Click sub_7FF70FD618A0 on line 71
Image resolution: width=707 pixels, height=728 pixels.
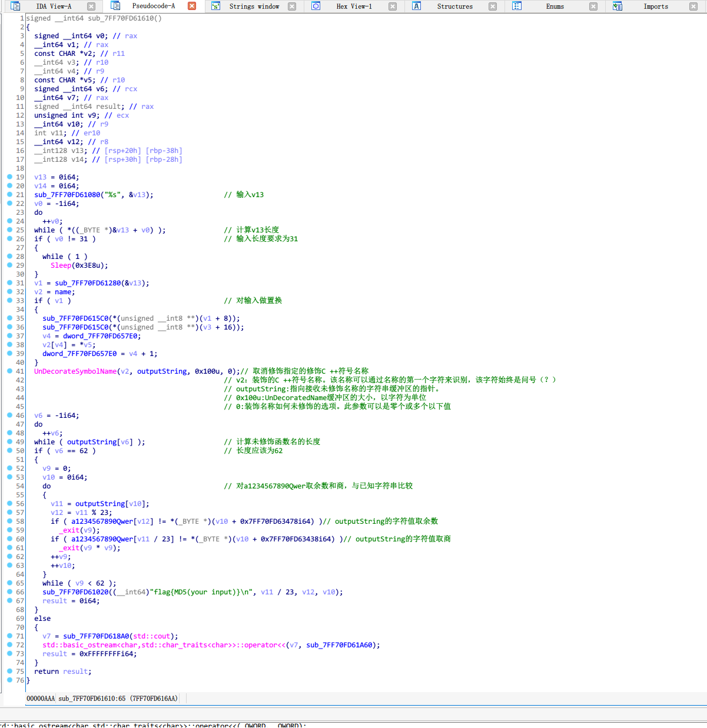(96, 636)
